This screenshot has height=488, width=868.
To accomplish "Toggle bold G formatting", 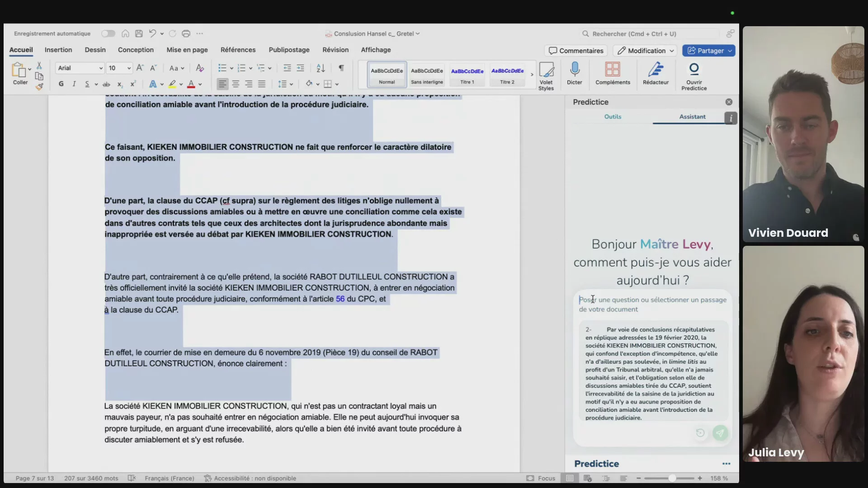I will (x=61, y=84).
